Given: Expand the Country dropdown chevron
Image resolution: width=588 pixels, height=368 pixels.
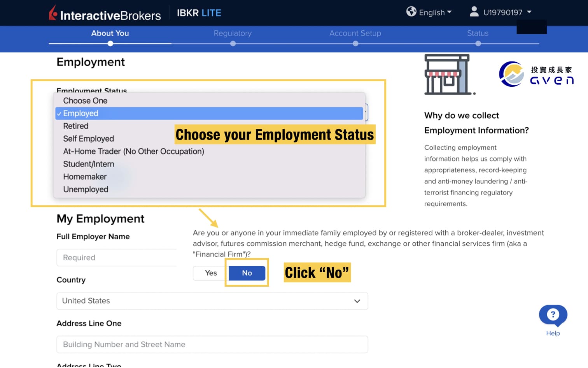Looking at the screenshot, I should point(357,301).
